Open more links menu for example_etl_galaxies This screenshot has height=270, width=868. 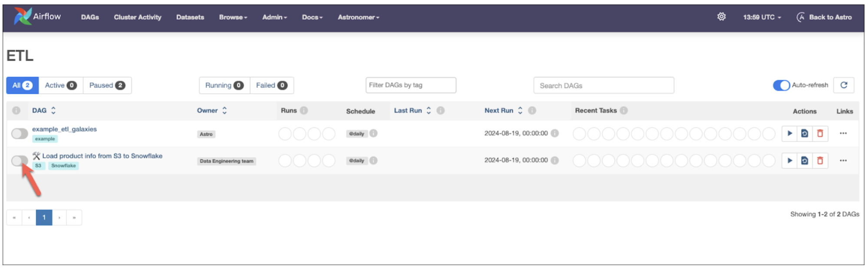(843, 133)
